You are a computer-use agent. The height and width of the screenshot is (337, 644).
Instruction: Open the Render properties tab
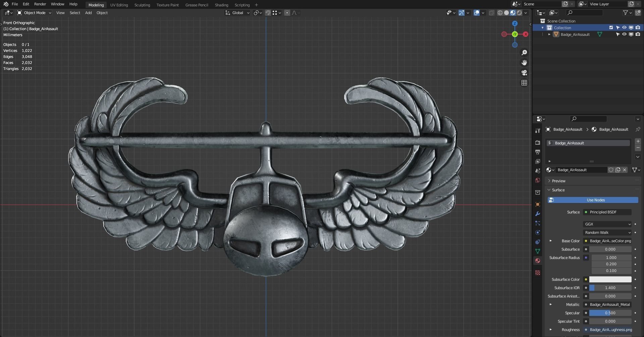tap(538, 143)
